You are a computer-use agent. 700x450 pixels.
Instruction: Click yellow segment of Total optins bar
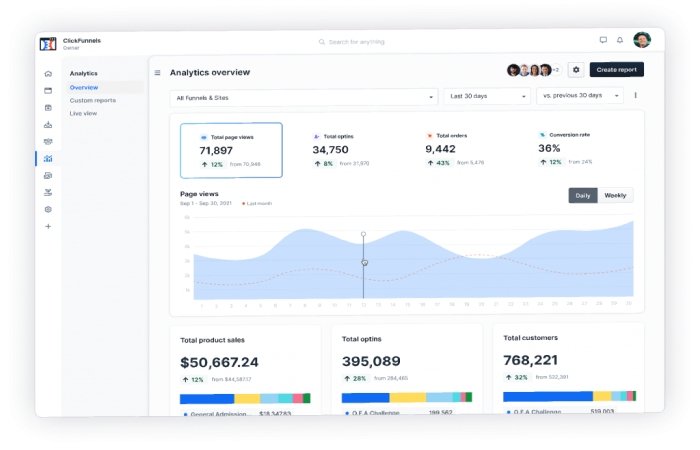(408, 397)
